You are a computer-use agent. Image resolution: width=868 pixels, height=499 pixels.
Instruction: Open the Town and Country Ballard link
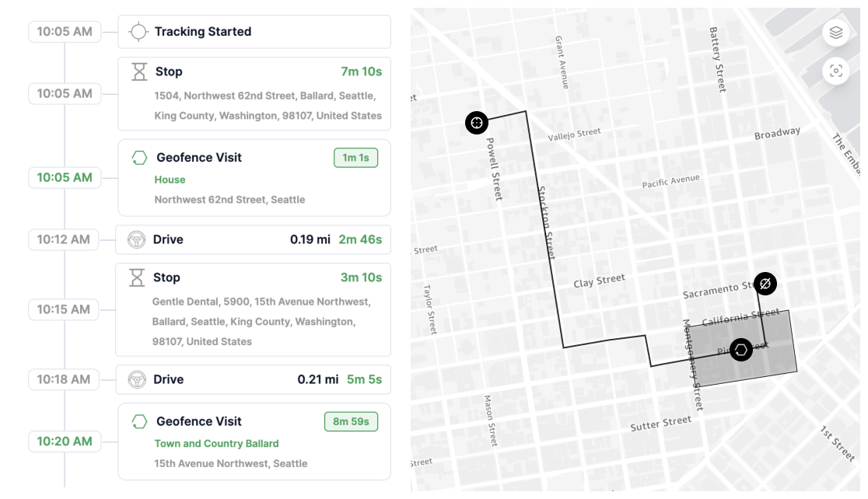tap(216, 444)
